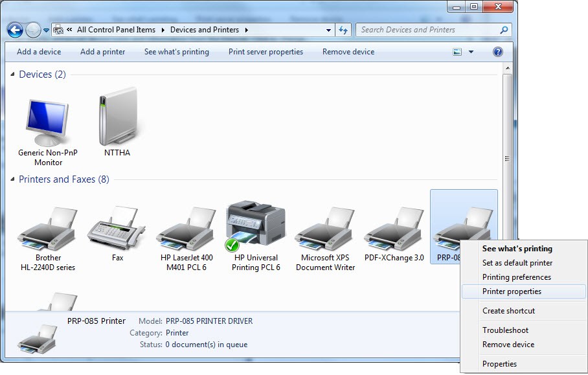
Task: Select the NTTHA drive device icon
Action: click(x=118, y=116)
